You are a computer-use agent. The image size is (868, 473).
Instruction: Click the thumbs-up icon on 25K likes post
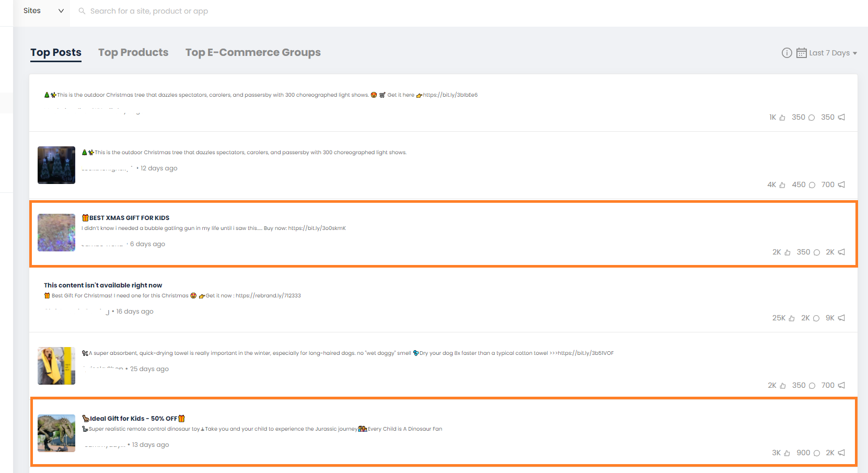[792, 318]
